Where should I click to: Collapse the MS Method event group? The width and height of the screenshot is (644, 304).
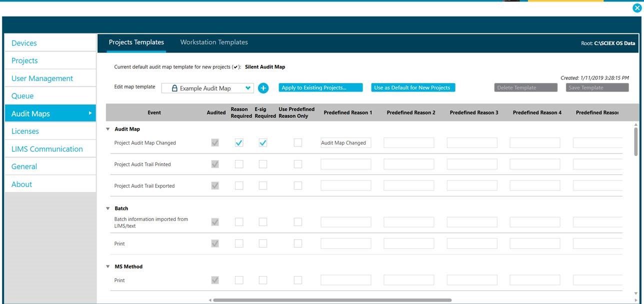coord(107,267)
